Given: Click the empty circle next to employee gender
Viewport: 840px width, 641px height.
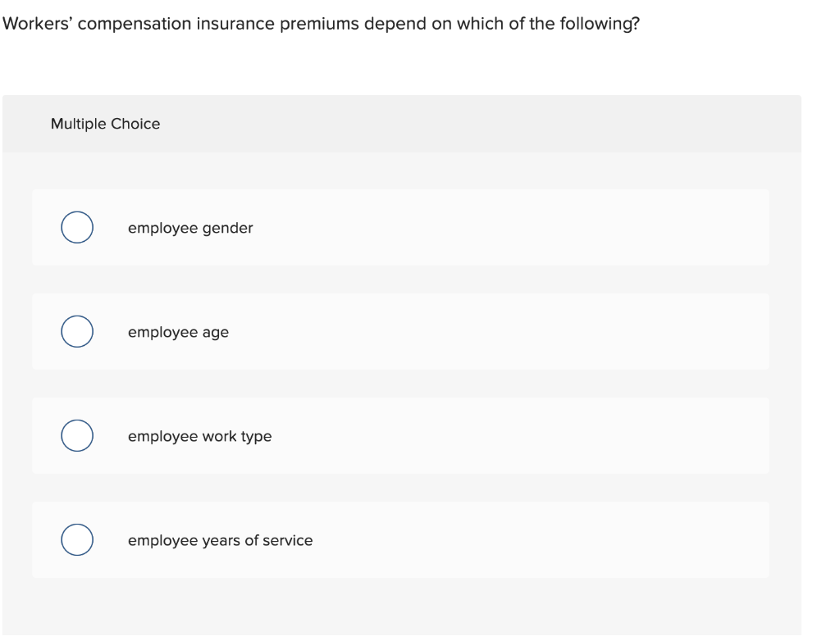Looking at the screenshot, I should point(76,227).
